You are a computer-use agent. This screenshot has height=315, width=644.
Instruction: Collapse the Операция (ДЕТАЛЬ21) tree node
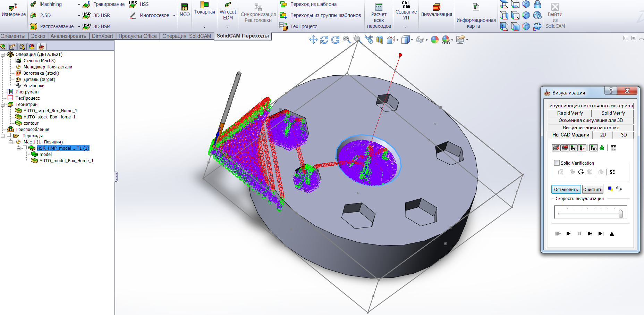coord(3,55)
